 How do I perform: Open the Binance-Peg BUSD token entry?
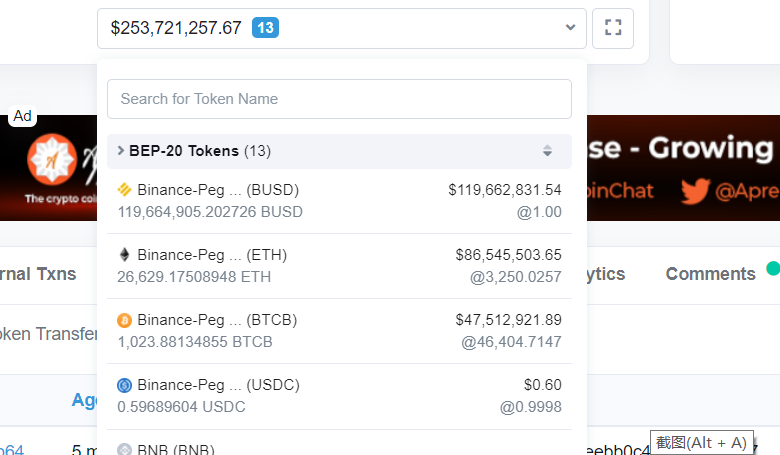[339, 201]
